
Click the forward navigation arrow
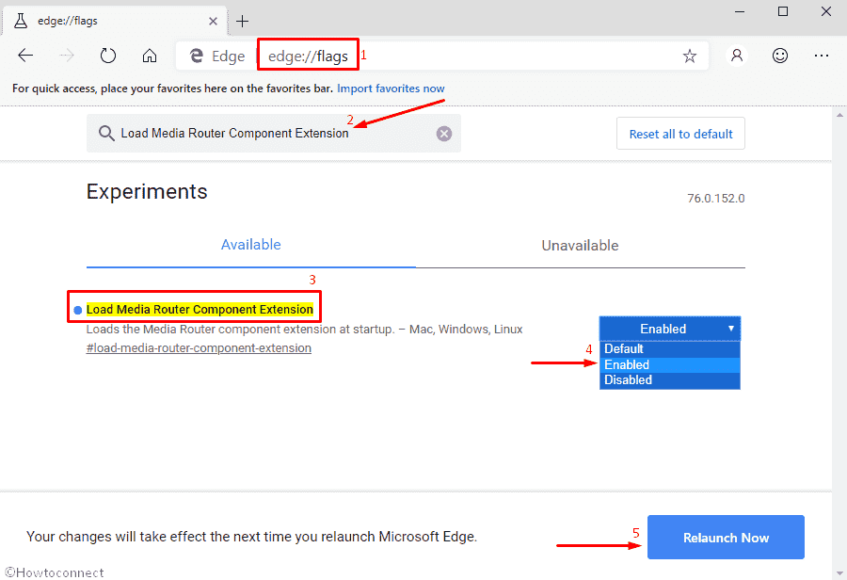click(66, 55)
